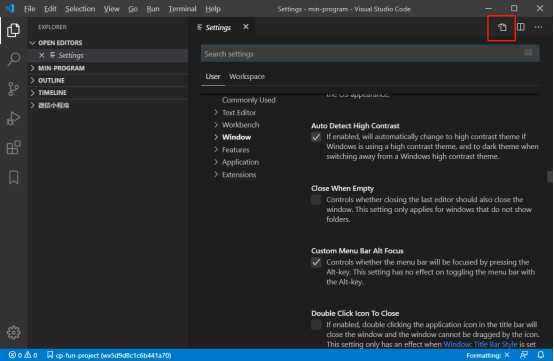Click the Custom Menu Bar Alt Focus heading
This screenshot has height=361, width=554.
[x=357, y=251]
